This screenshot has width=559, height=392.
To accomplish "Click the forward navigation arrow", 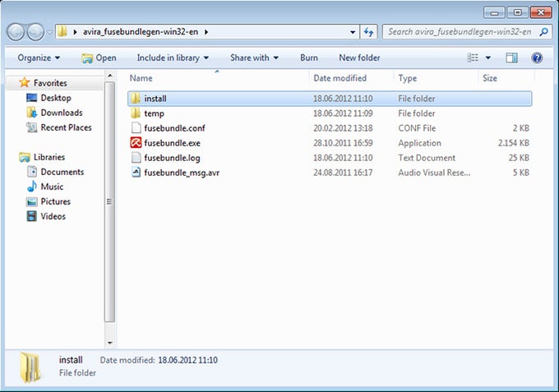I will tap(35, 32).
